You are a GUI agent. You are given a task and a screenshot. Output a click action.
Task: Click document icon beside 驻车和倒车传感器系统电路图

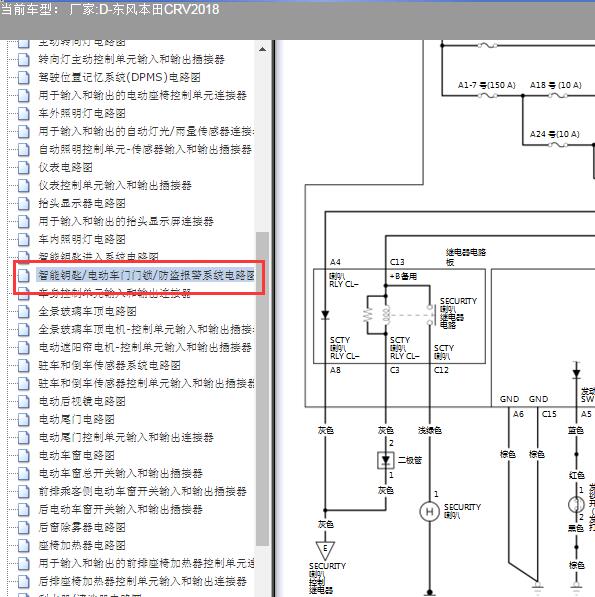point(24,366)
